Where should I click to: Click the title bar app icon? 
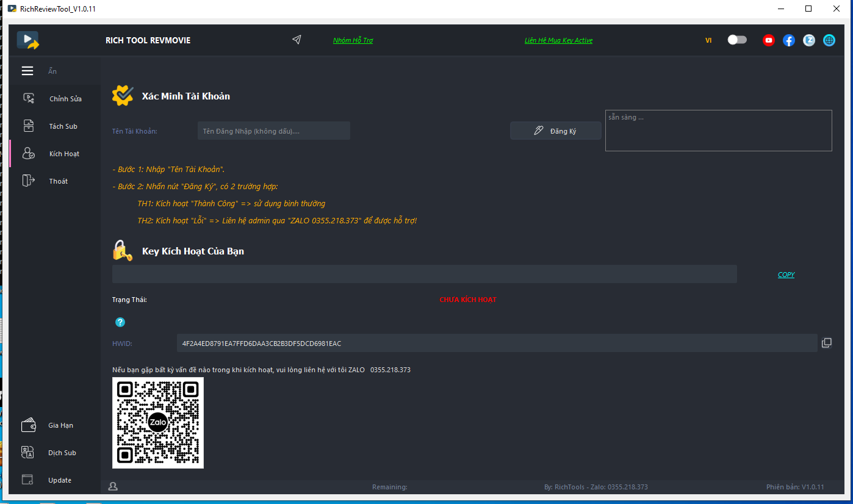(x=12, y=9)
